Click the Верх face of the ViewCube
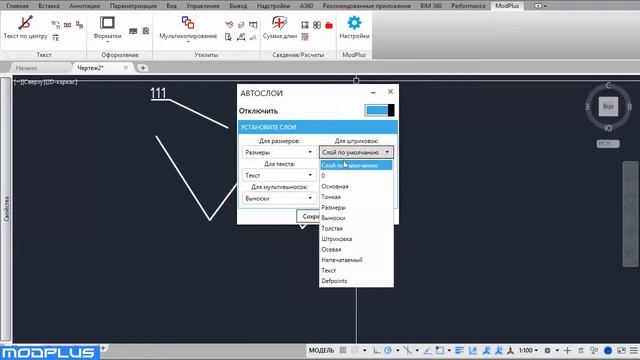Viewport: 640px width, 360px height. 608,107
